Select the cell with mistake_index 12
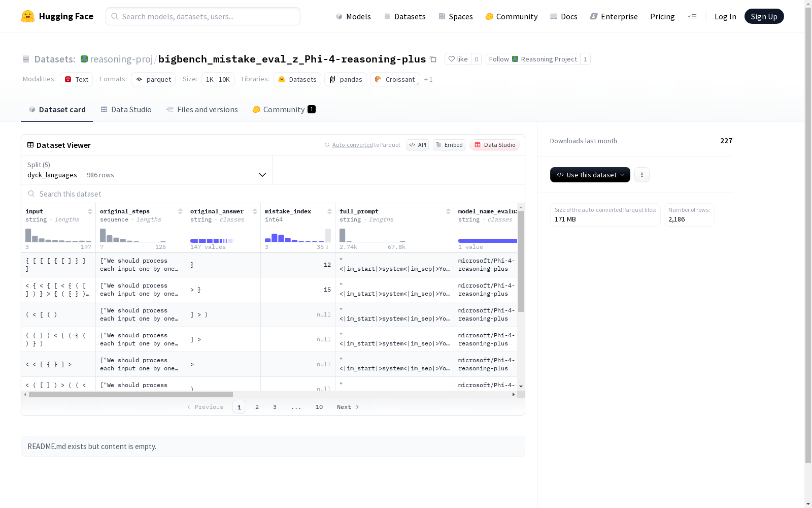The image size is (812, 508). click(x=298, y=265)
